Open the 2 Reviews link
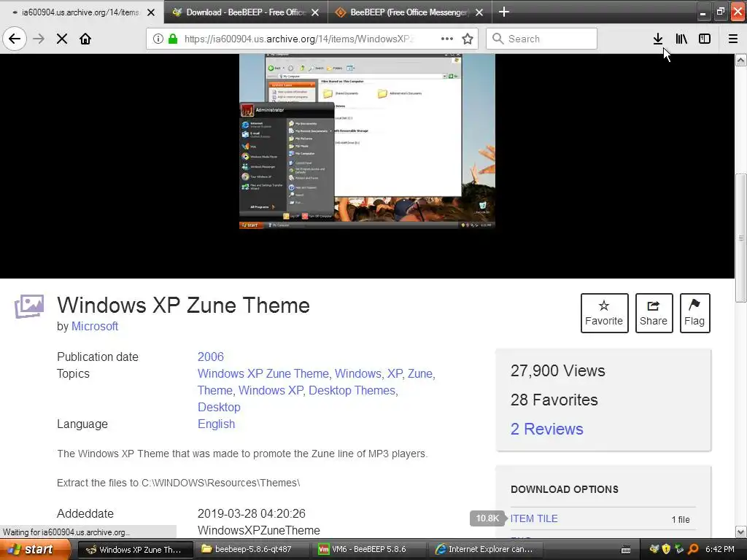 [547, 429]
